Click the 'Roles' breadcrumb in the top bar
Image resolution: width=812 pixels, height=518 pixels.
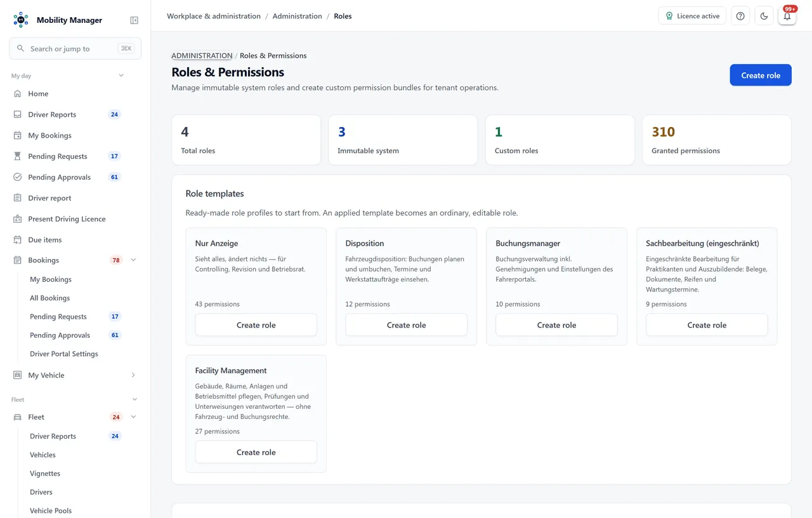(343, 16)
